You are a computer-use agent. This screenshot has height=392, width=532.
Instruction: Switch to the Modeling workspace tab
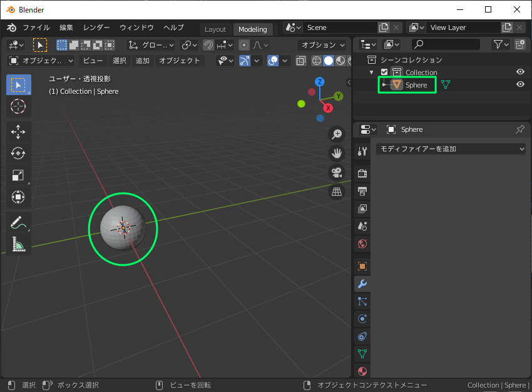point(253,29)
